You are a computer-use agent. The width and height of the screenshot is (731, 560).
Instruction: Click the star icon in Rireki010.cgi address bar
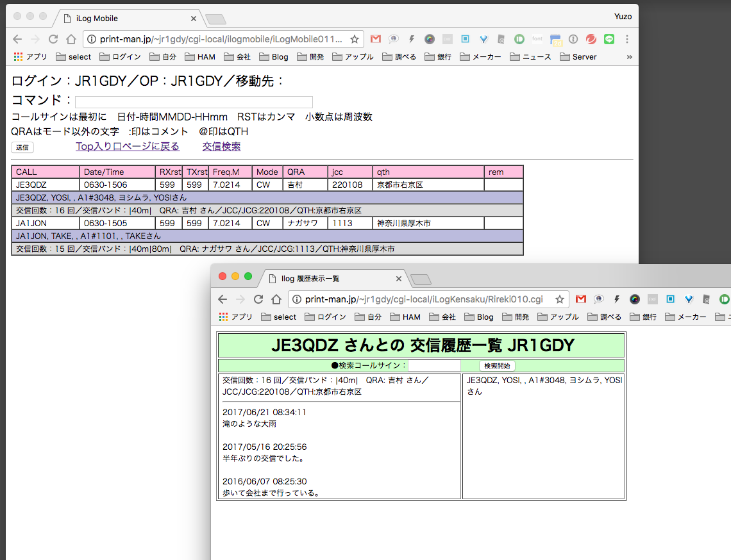pos(559,299)
